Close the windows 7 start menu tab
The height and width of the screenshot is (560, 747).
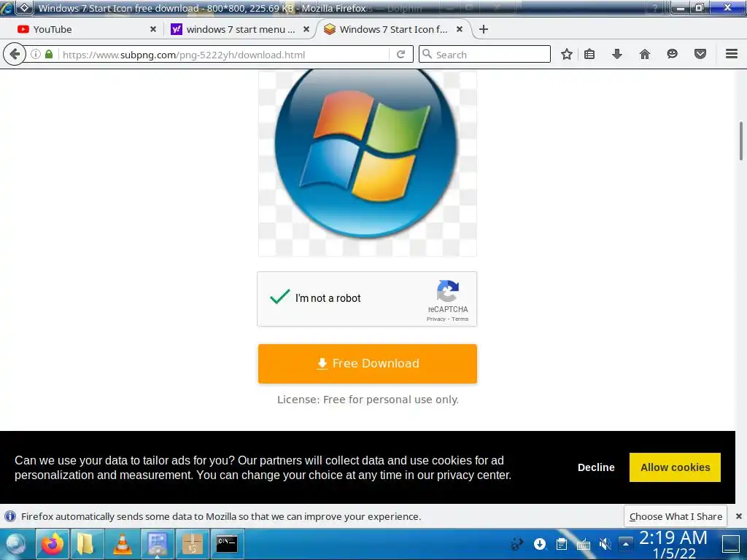[x=306, y=29]
